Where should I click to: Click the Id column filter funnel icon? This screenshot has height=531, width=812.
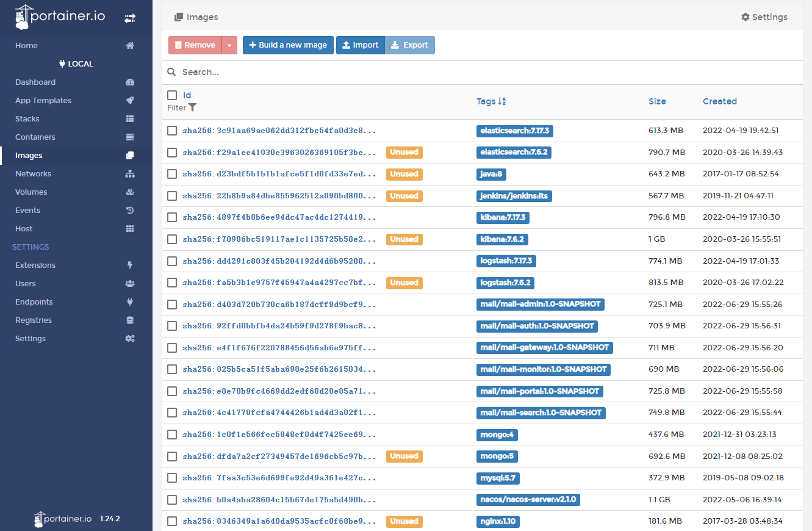pyautogui.click(x=193, y=107)
